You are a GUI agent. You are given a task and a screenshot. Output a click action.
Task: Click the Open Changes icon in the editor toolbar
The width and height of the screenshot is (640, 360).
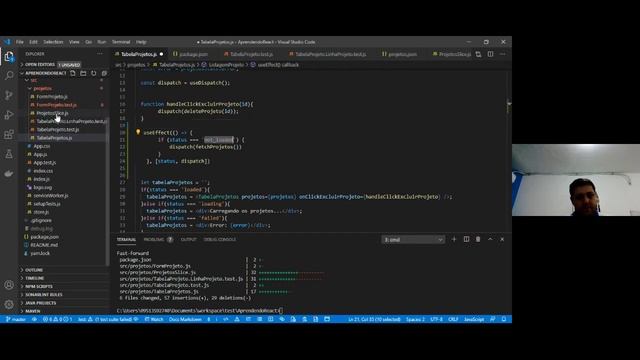click(x=478, y=54)
